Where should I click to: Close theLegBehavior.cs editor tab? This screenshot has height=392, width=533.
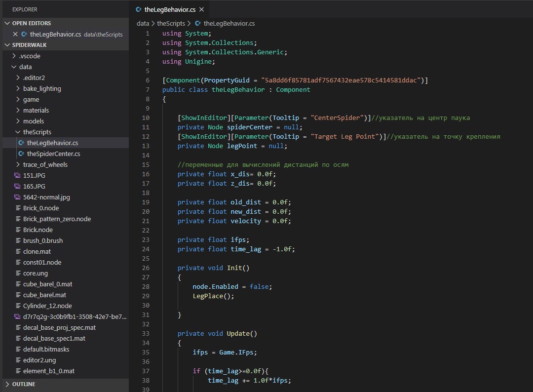pos(201,9)
